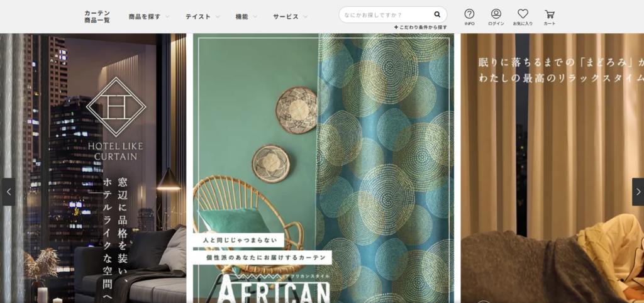Open the 機能 dropdown menu
Screen dimensions: 644x303
(245, 16)
